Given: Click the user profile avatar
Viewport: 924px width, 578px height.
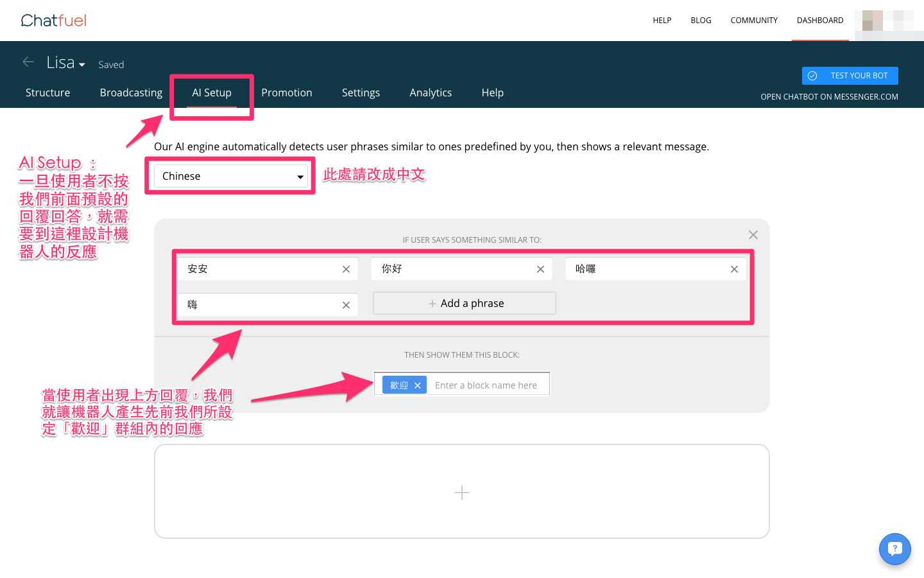Looking at the screenshot, I should [x=873, y=21].
